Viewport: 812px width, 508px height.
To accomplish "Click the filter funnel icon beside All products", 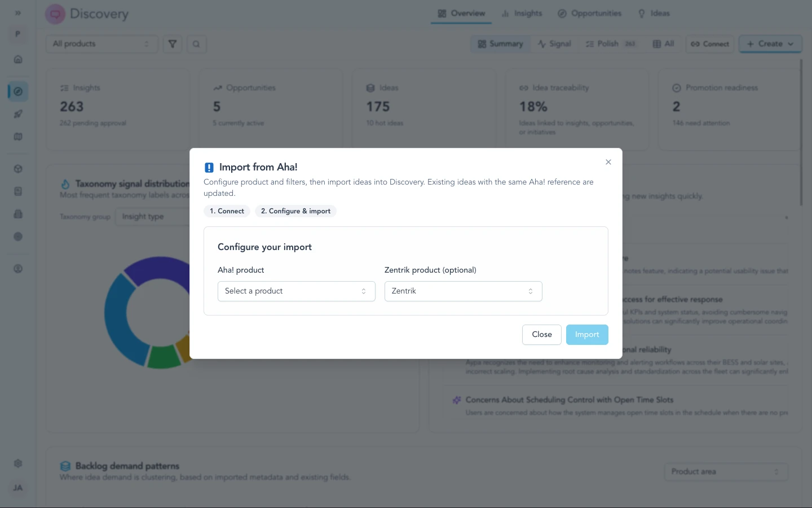I will pyautogui.click(x=172, y=43).
